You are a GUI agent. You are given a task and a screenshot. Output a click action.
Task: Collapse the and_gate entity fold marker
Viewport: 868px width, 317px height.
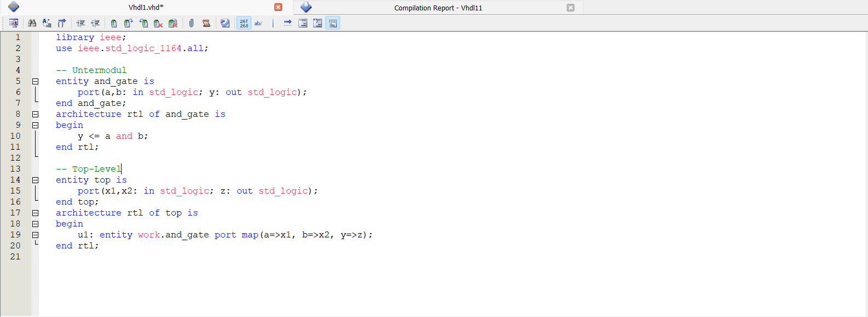(x=36, y=81)
